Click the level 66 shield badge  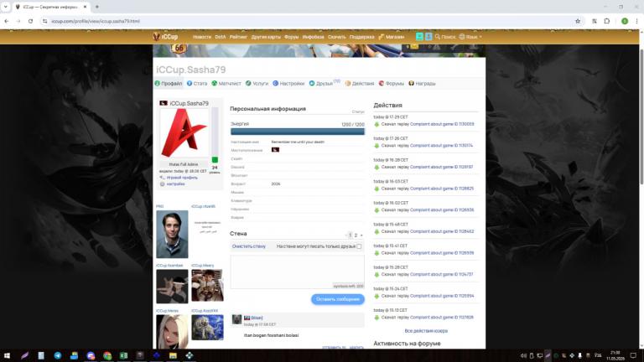[179, 49]
